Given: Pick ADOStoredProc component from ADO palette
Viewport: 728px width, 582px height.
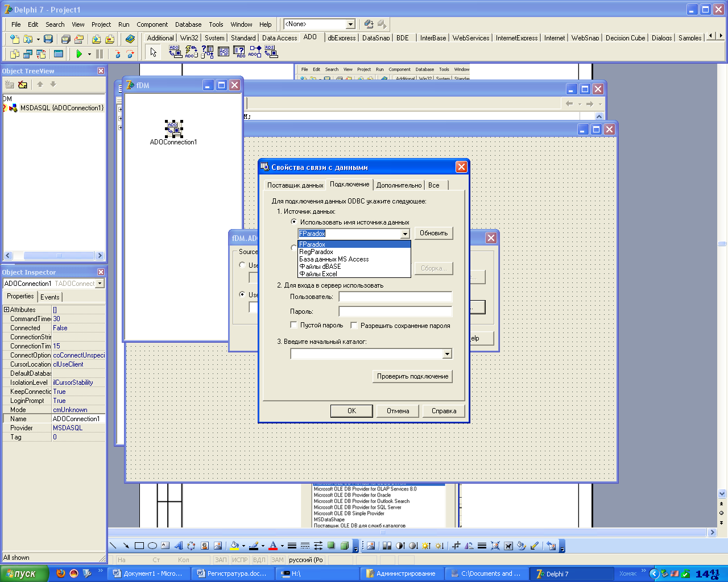Looking at the screenshot, I should pos(255,52).
